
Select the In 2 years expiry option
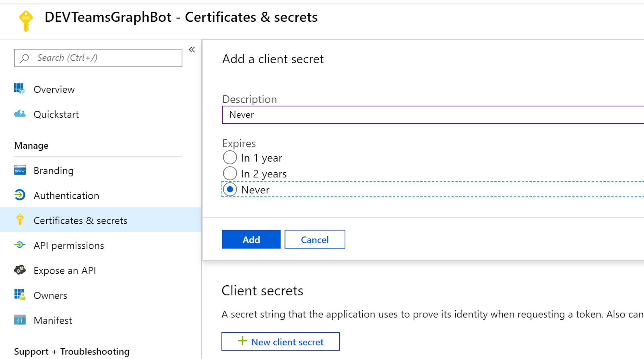(x=230, y=173)
